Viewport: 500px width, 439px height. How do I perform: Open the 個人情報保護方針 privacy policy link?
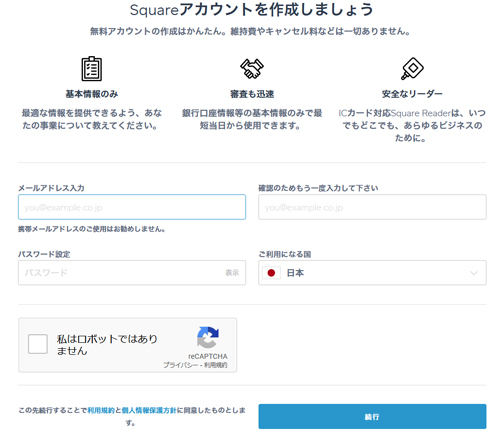149,410
